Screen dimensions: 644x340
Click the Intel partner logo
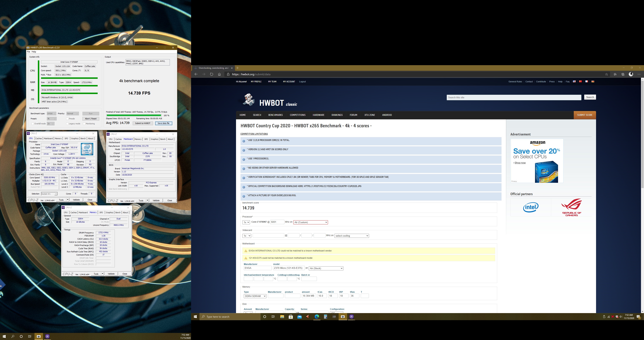coord(530,207)
